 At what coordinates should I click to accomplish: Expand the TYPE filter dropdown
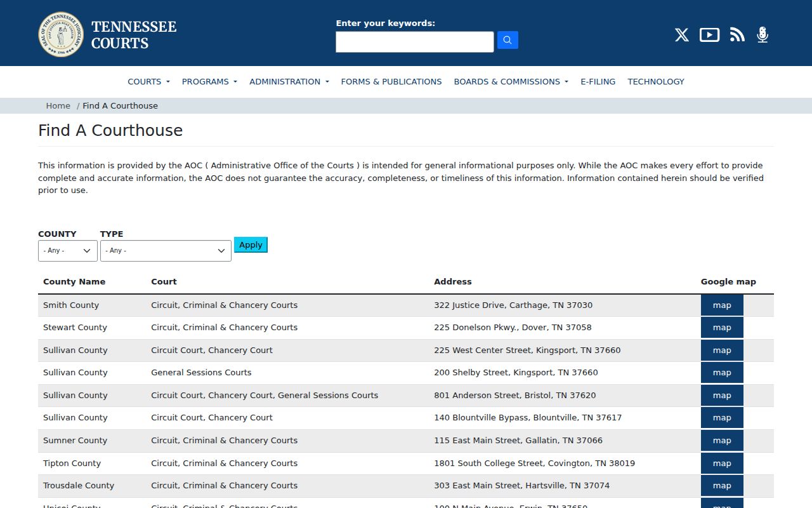coord(166,250)
